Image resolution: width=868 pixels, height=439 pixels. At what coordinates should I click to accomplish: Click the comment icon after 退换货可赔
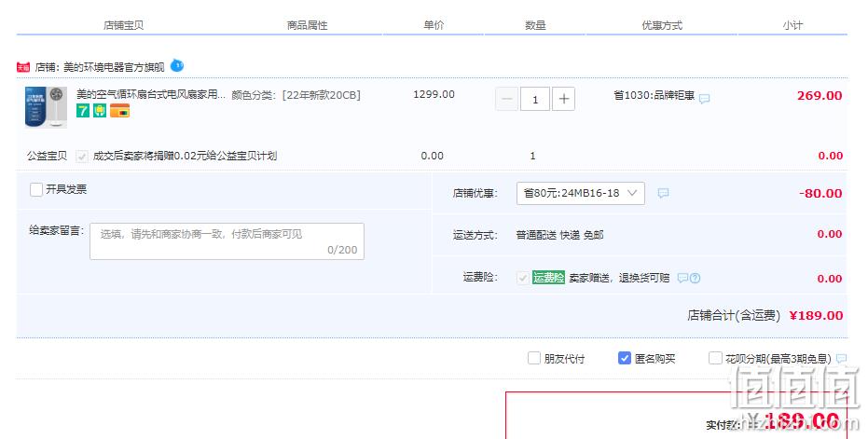683,278
